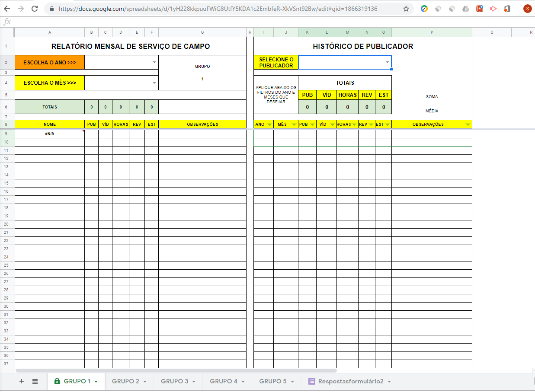Bookmark the page with the star icon

coord(406,9)
